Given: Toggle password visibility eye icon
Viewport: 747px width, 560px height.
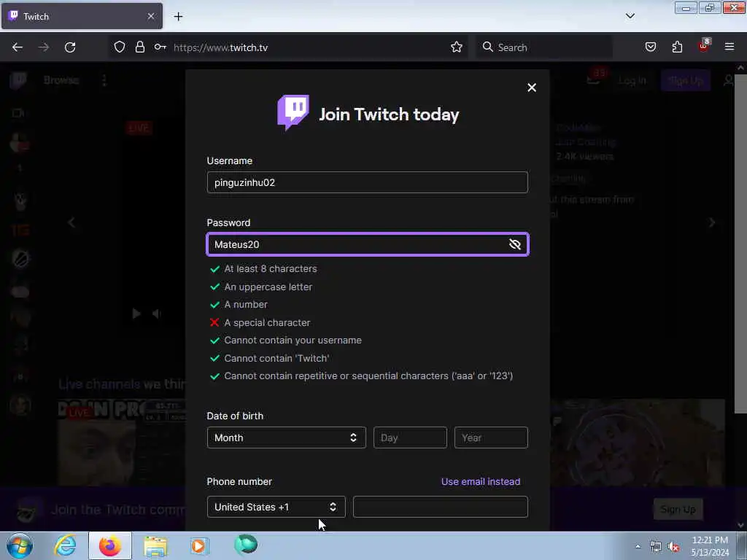Looking at the screenshot, I should [x=514, y=244].
